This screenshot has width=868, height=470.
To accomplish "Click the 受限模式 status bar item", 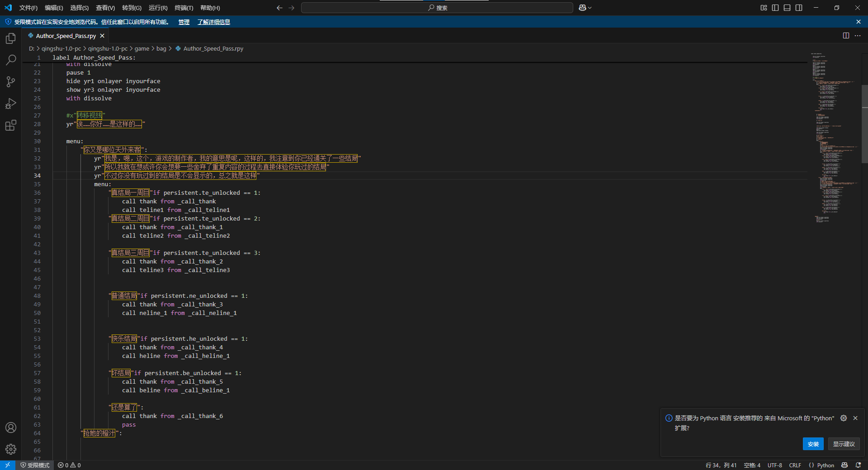I will [x=35, y=465].
